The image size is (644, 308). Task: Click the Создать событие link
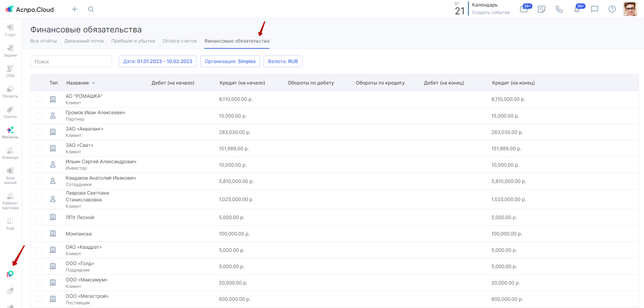(x=491, y=13)
